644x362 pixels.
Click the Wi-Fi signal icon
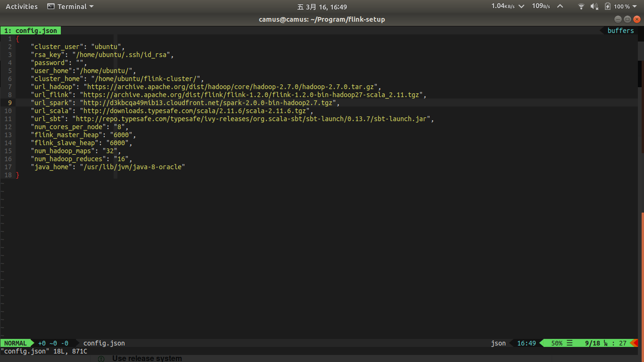click(x=581, y=6)
